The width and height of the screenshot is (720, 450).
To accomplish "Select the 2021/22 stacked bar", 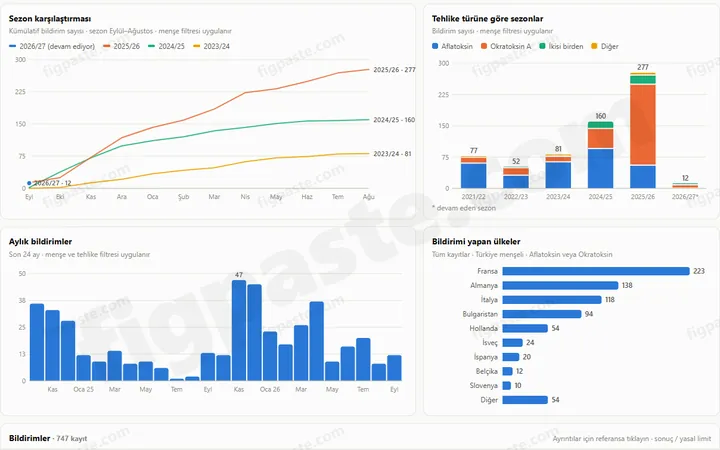I will pyautogui.click(x=473, y=172).
